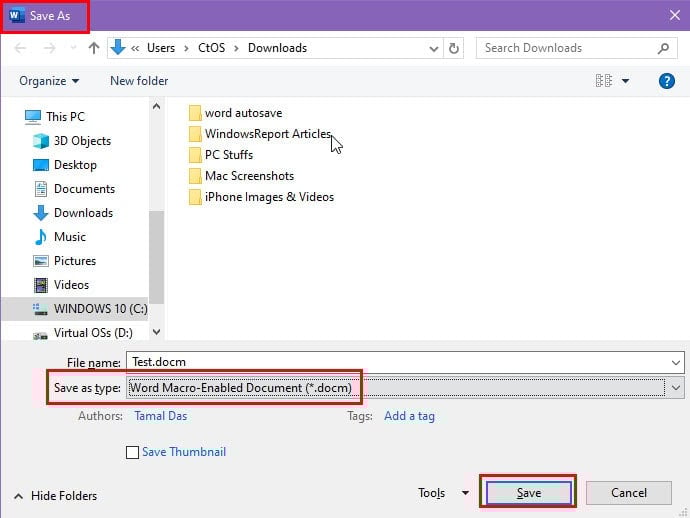Expand the address bar previous locations dropdown
The image size is (690, 518).
(434, 48)
